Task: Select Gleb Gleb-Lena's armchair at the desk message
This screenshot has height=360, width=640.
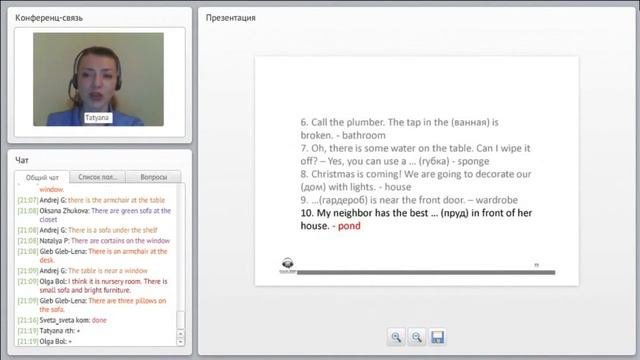Action: coord(93,256)
